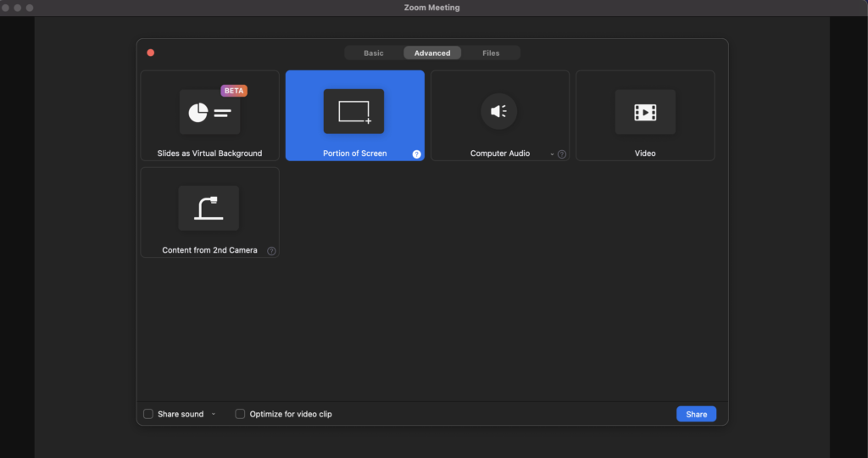Enable the Share sound checkbox

(x=148, y=414)
